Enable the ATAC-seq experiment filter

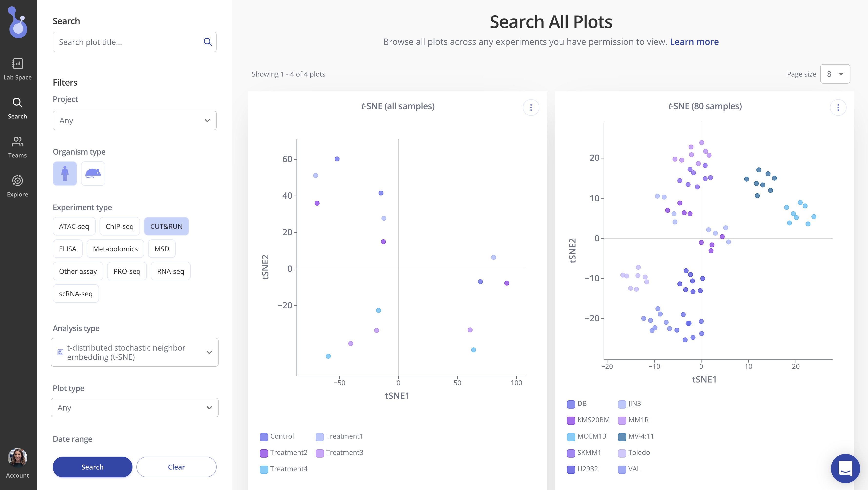(x=74, y=226)
